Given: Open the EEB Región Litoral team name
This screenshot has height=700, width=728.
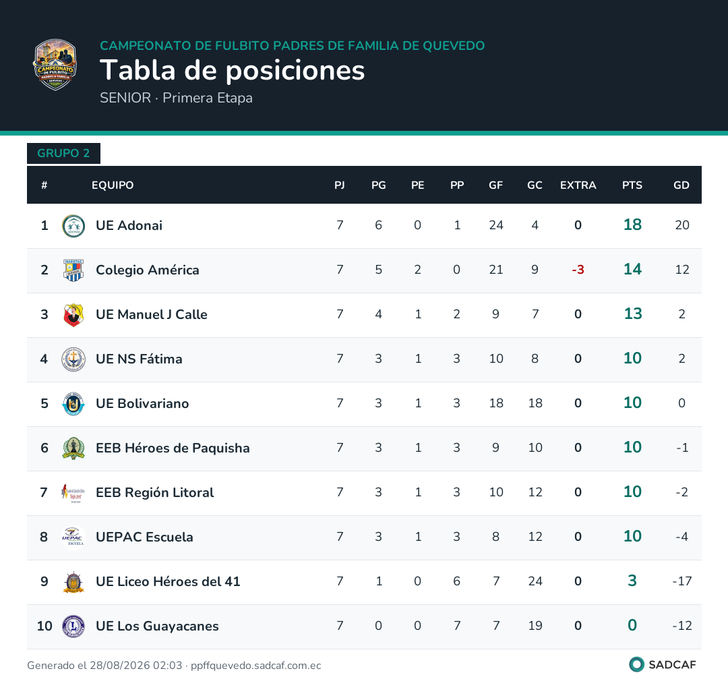Looking at the screenshot, I should (x=154, y=493).
